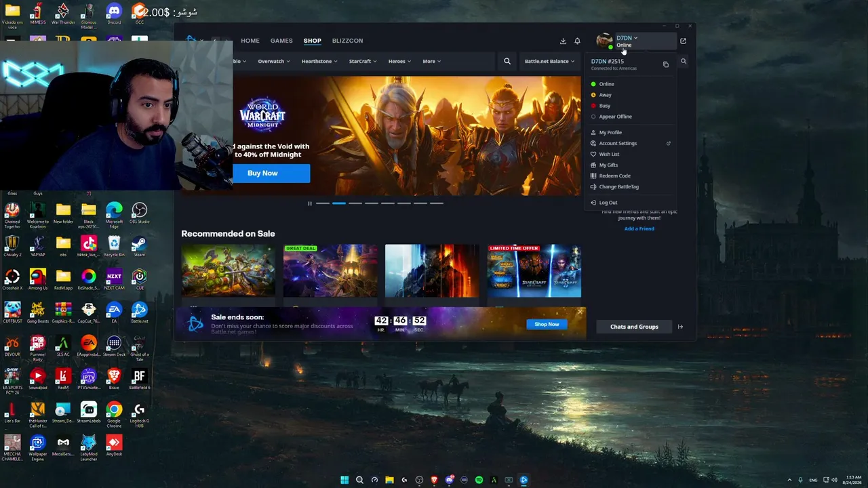
Task: Select Change BattleTag menu entry
Action: tap(618, 187)
